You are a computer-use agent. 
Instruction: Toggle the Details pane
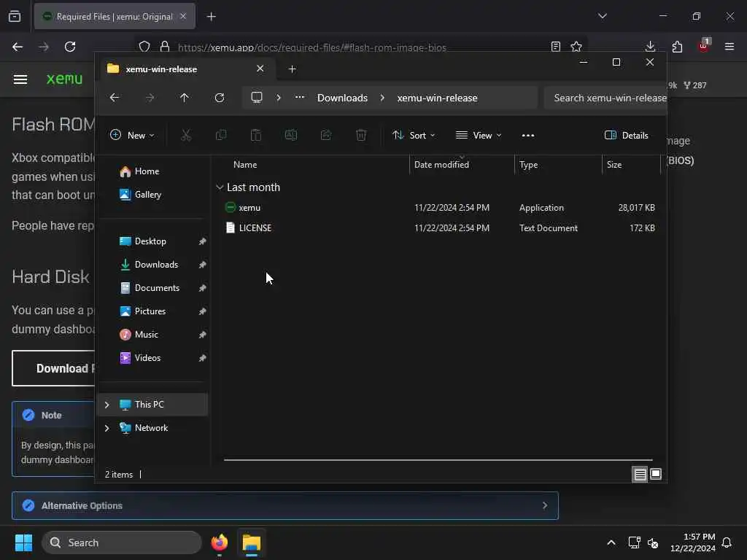626,135
